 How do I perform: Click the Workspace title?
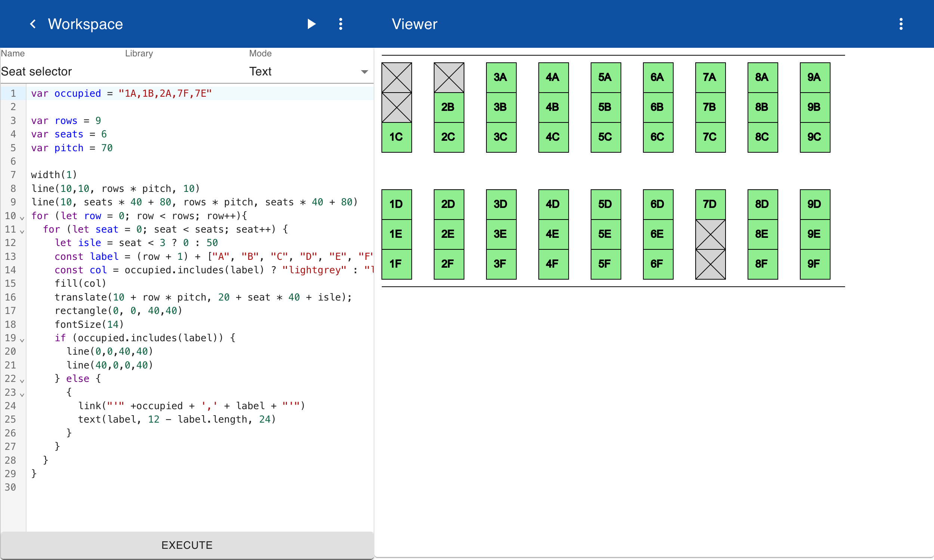point(85,24)
